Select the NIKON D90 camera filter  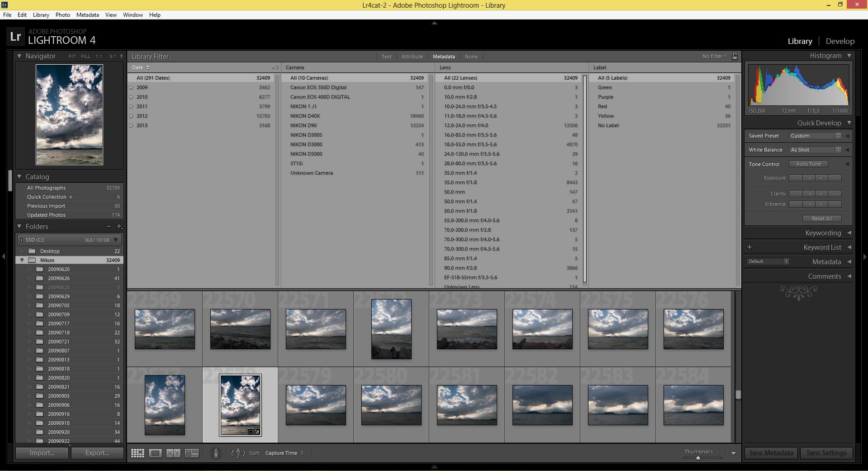[356, 125]
